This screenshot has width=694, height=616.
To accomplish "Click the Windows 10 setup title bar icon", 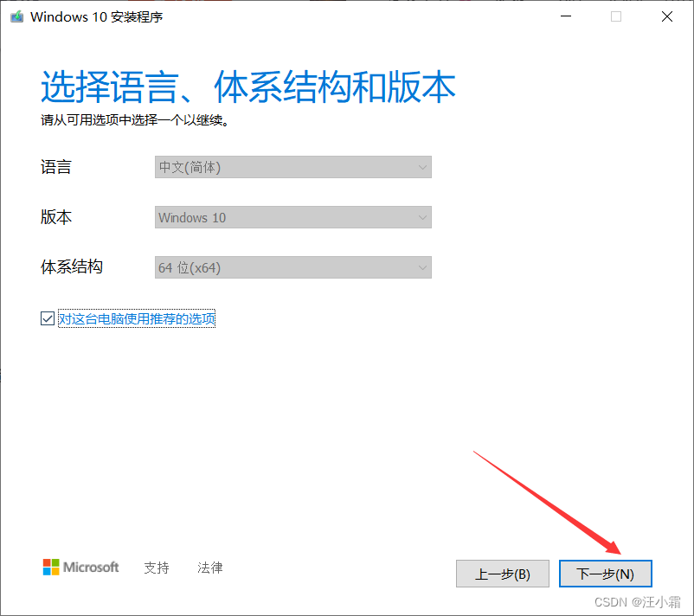I will click(16, 16).
